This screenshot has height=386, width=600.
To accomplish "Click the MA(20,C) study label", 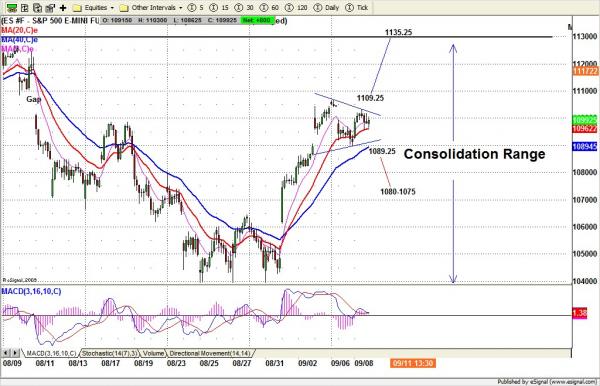I will pos(20,30).
